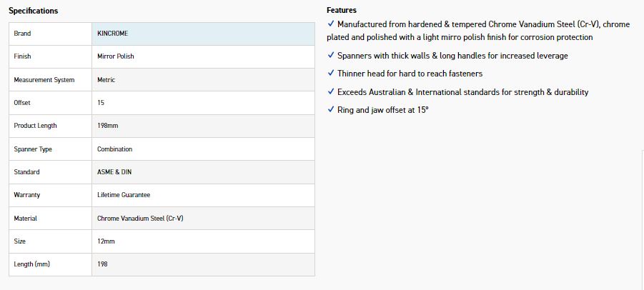Click the checkmark beside the Thinner head feature
Viewport: 644px width, 290px height.
(330, 74)
